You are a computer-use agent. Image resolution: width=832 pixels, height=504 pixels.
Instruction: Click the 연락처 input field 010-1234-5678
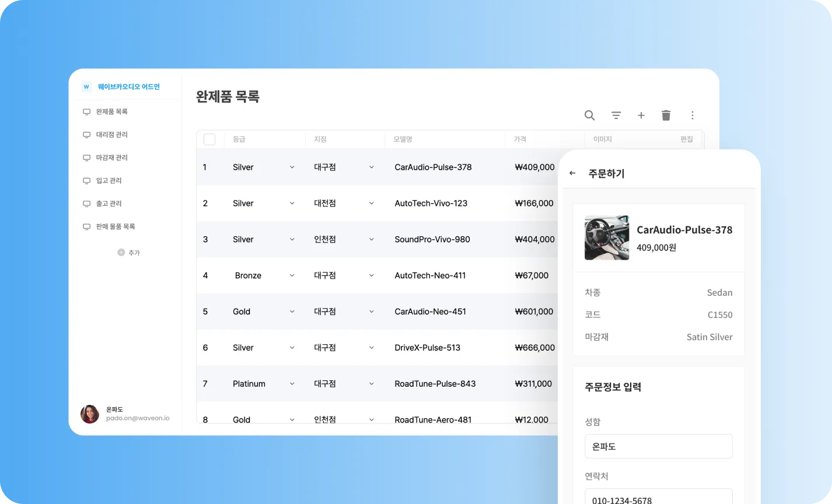point(659,496)
